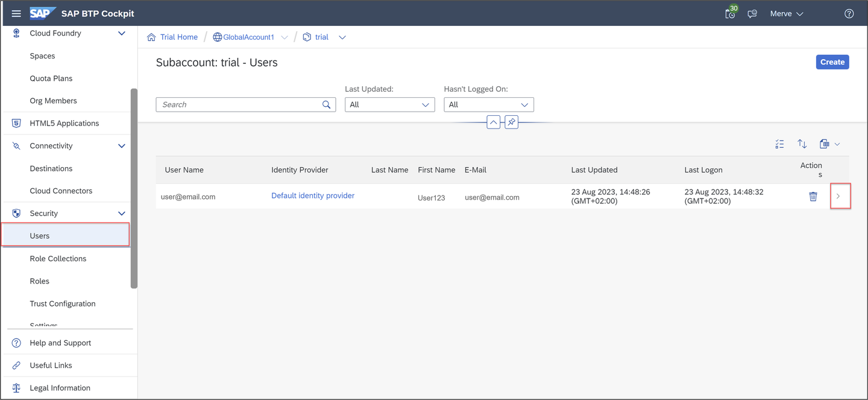868x400 pixels.
Task: Open Useful Links
Action: click(51, 366)
